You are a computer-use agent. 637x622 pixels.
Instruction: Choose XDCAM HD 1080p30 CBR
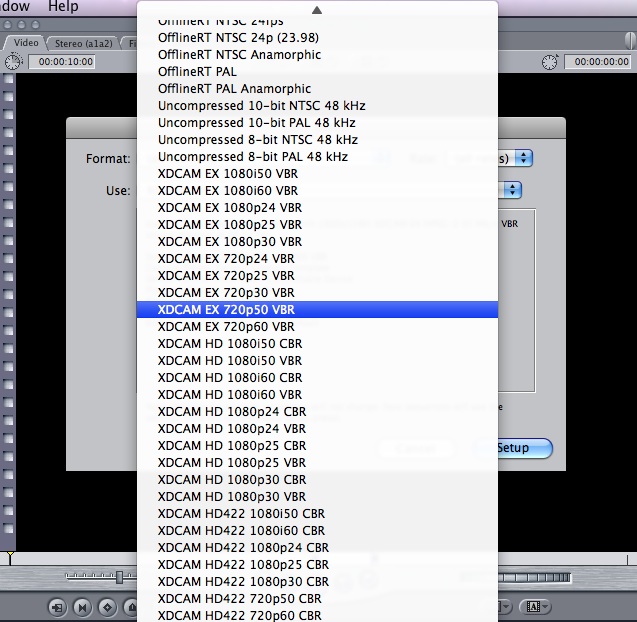317,480
